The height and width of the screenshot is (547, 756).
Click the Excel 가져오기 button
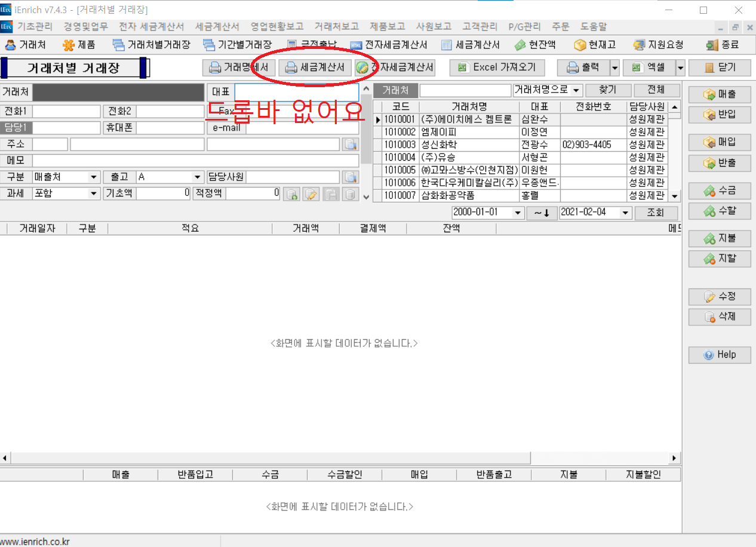pyautogui.click(x=497, y=67)
